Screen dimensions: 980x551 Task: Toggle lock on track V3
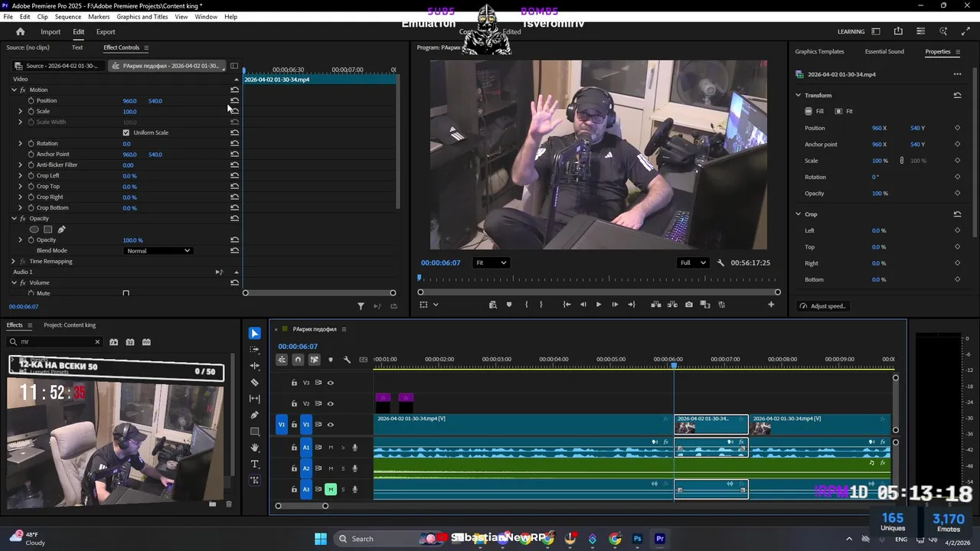294,383
